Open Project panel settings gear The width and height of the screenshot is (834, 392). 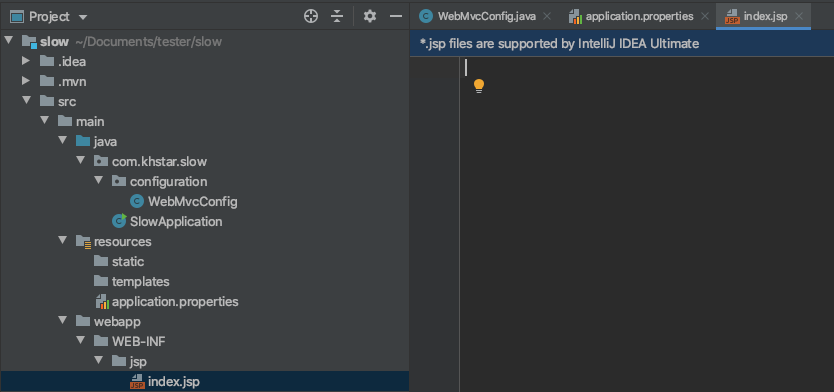(370, 16)
